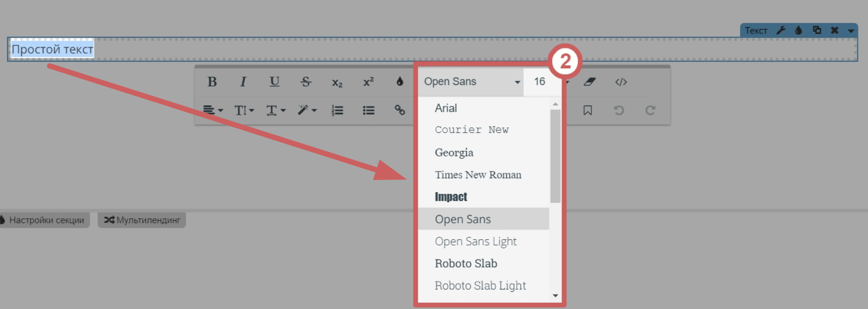Image resolution: width=868 pixels, height=309 pixels.
Task: Apply strikethrough to selected text
Action: click(x=306, y=82)
